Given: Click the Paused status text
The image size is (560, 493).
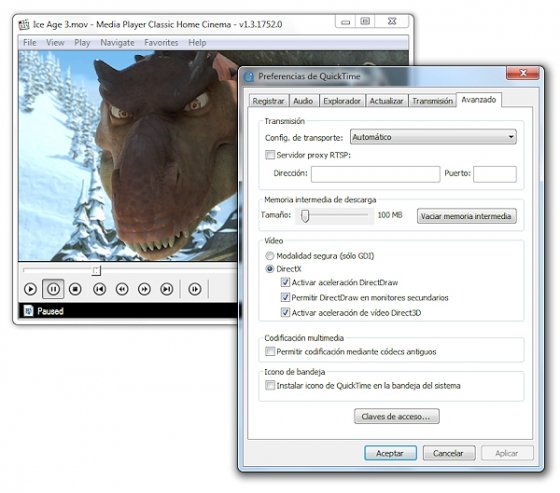Looking at the screenshot, I should (x=50, y=311).
